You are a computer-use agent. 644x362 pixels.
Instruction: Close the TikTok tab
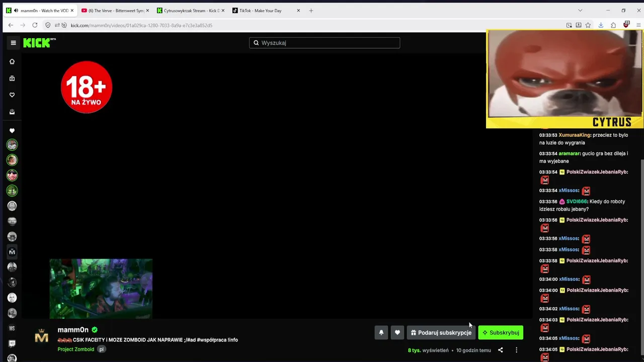[x=298, y=11]
